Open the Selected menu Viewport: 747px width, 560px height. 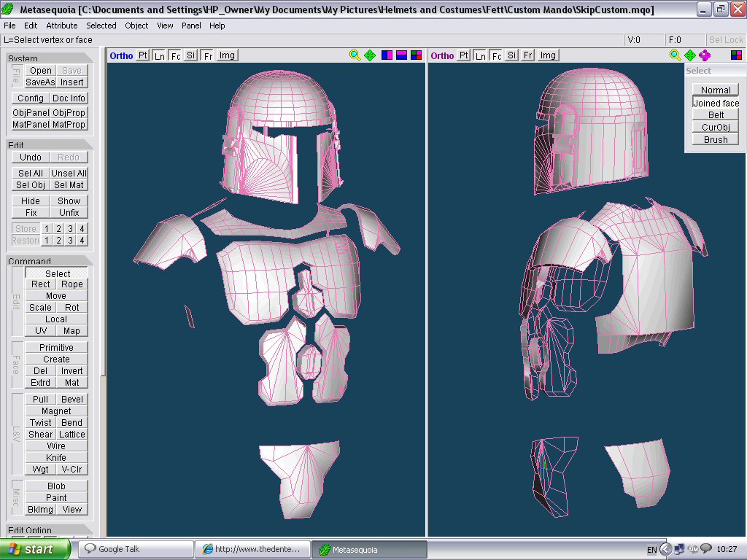click(101, 26)
